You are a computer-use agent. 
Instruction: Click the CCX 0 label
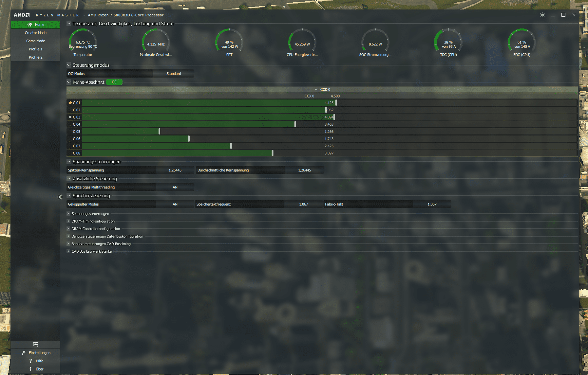coord(309,96)
